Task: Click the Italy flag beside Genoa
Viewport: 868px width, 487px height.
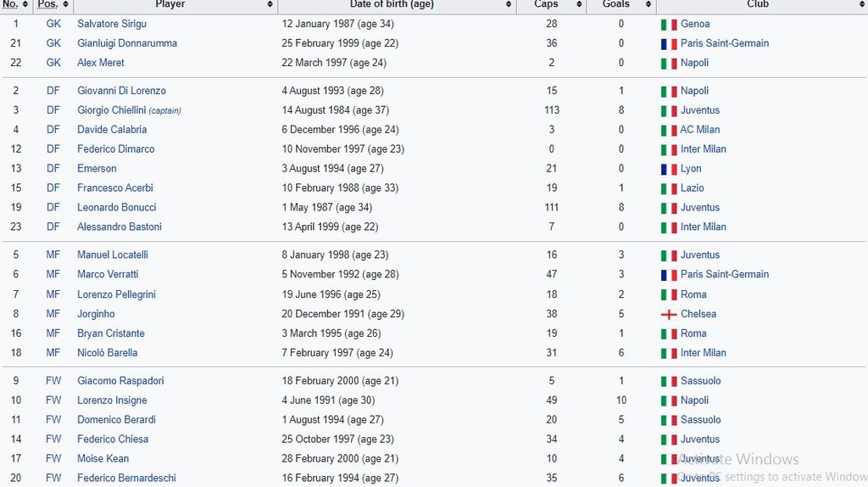Action: coord(669,25)
